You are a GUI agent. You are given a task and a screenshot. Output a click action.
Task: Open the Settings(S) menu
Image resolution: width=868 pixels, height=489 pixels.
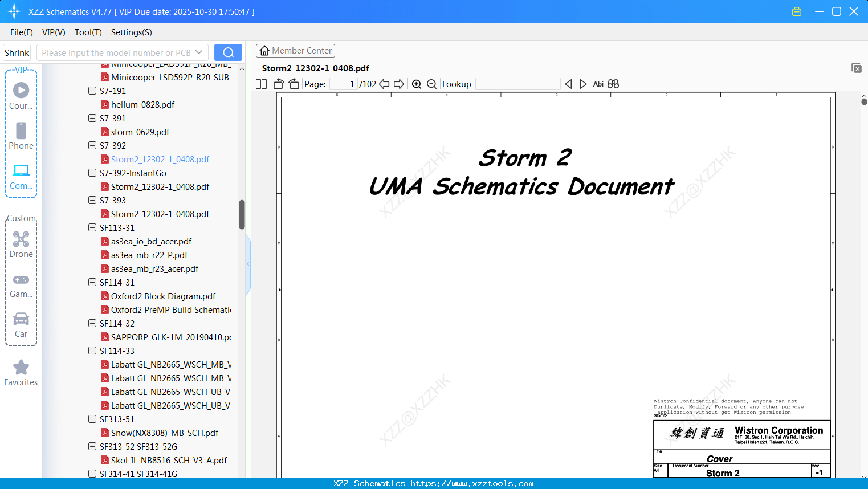tap(132, 32)
